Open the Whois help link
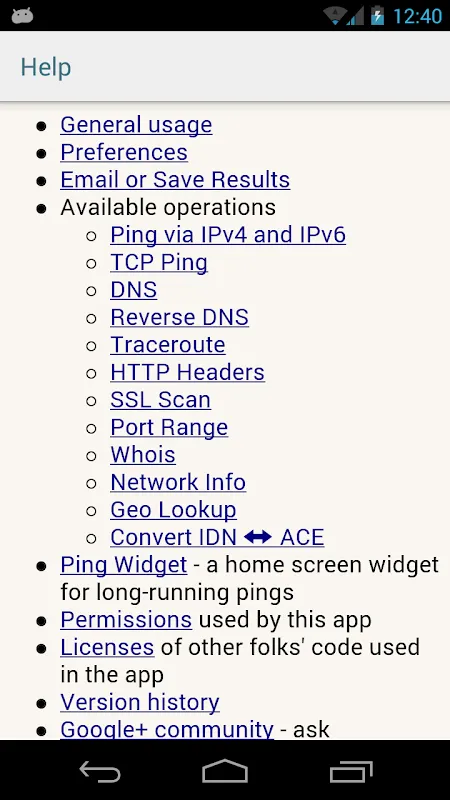The image size is (450, 800). (x=143, y=455)
